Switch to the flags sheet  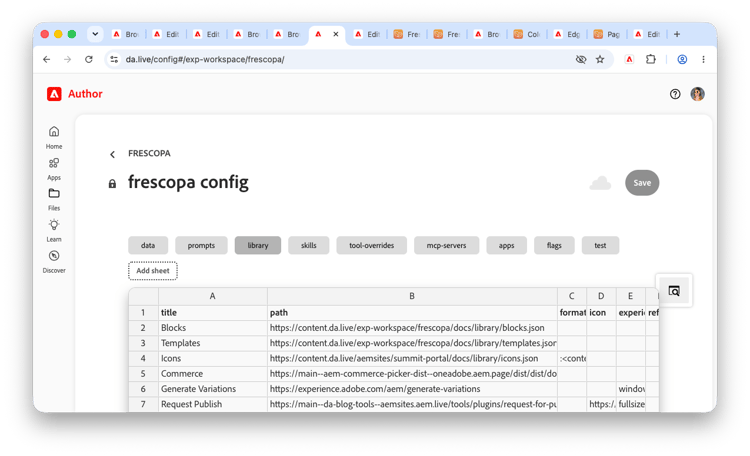pos(554,245)
